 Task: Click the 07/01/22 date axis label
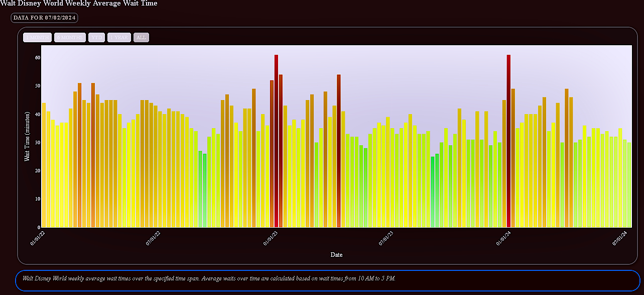point(154,238)
